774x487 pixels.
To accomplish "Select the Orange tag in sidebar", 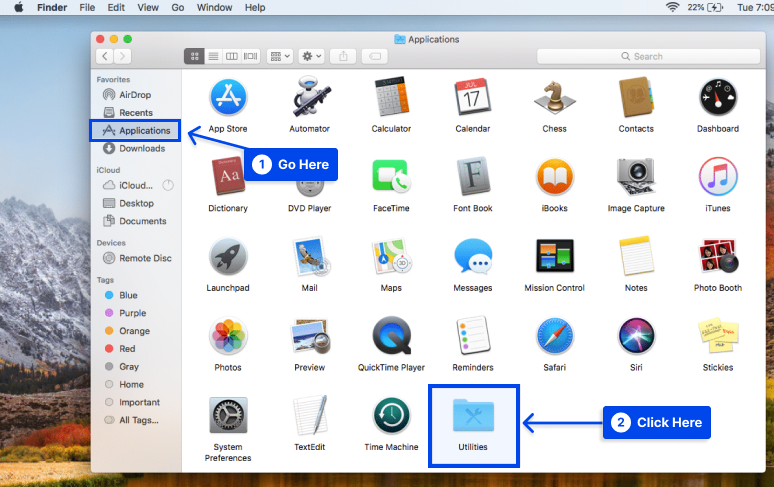I will click(x=135, y=331).
